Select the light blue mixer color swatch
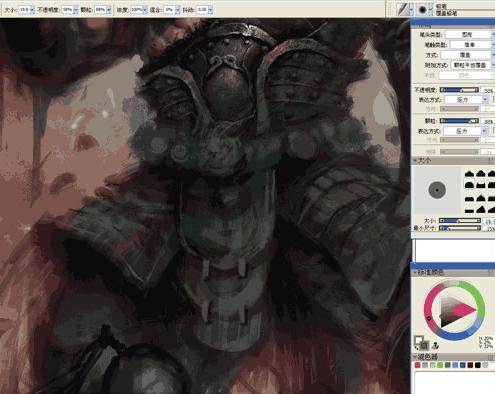The image size is (495, 394). coord(455,365)
